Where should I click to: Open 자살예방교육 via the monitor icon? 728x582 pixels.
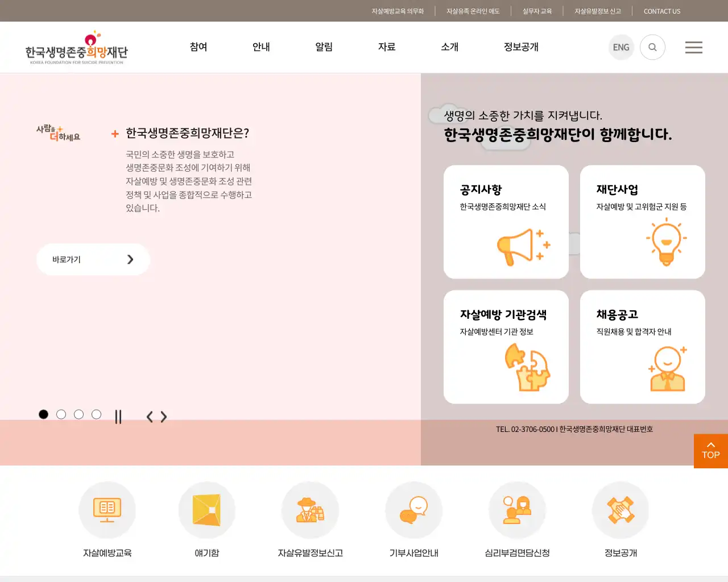(107, 510)
